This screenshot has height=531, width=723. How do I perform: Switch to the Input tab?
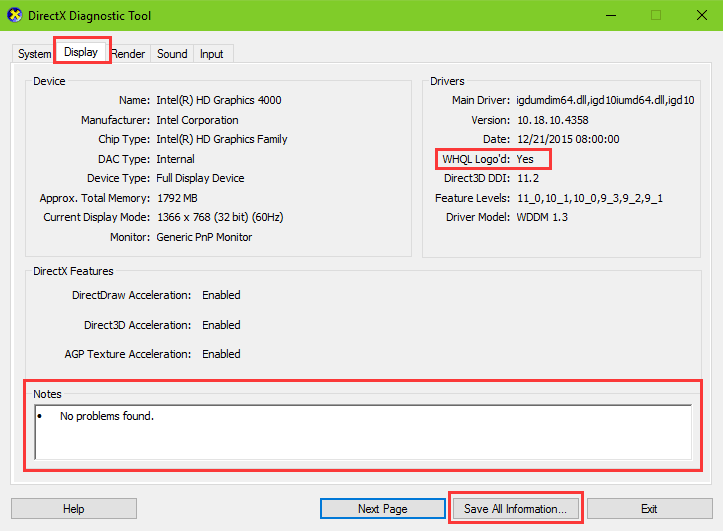pyautogui.click(x=212, y=53)
